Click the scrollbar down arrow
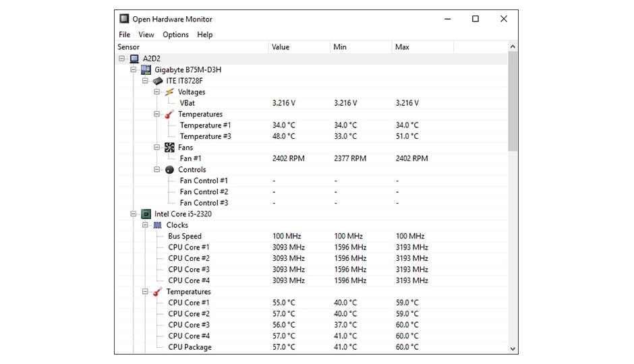Image resolution: width=634 pixels, height=364 pixels. click(513, 349)
